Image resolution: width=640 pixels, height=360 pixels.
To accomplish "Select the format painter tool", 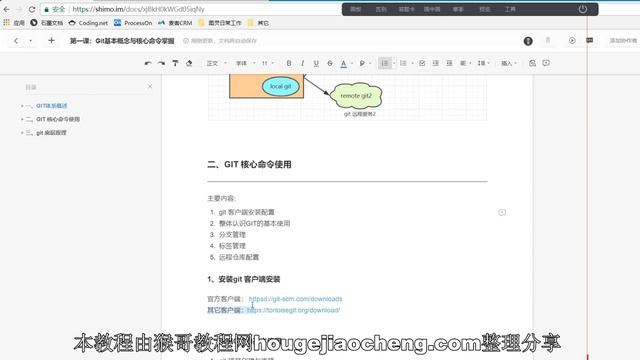I will point(175,63).
